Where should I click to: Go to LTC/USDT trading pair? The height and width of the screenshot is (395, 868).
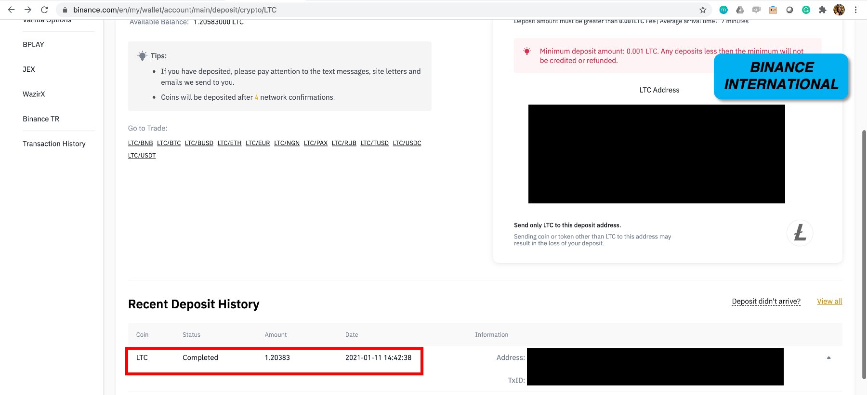pos(142,155)
